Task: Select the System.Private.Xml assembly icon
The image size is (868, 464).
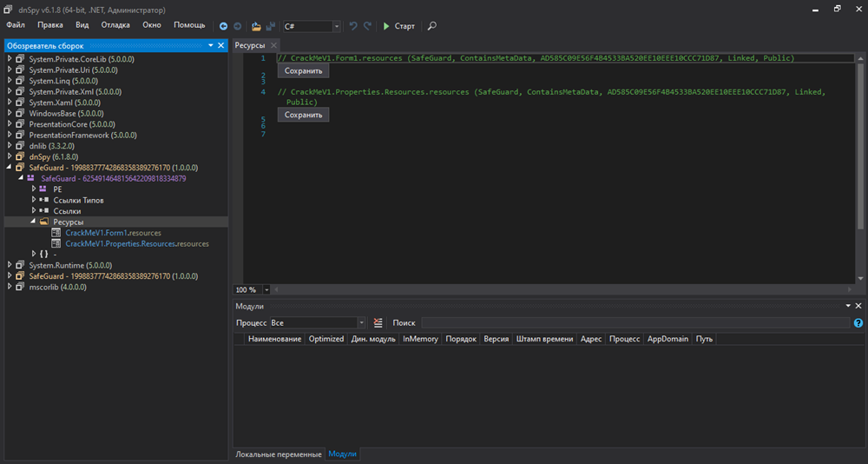Action: point(20,91)
